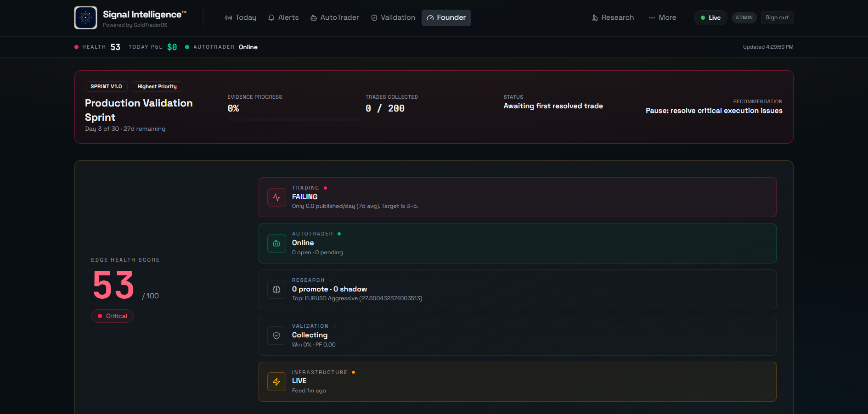This screenshot has width=868, height=414.
Task: Click the Evidence Progress bar
Action: tap(294, 119)
